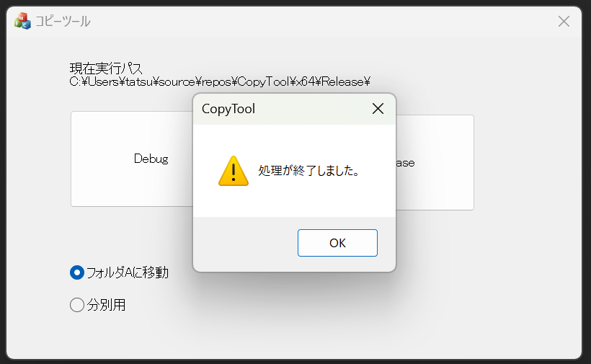
Task: Click empty title bar area of コピーツール window
Action: pos(321,21)
